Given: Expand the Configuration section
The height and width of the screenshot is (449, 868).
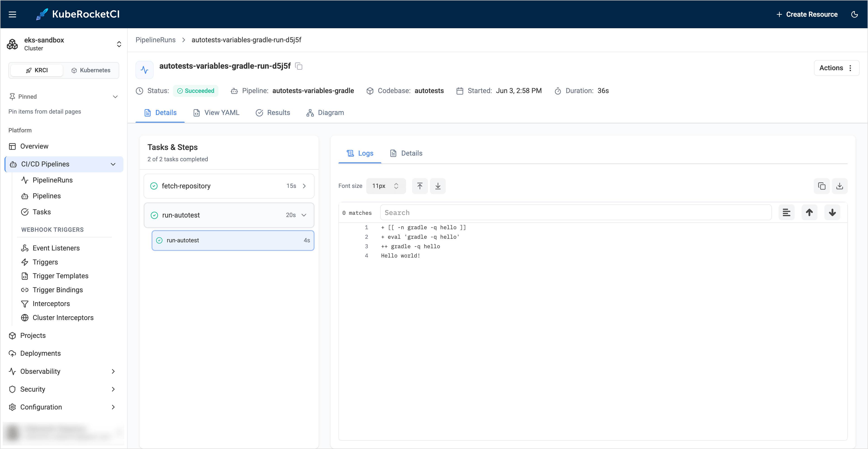Looking at the screenshot, I should (x=64, y=407).
